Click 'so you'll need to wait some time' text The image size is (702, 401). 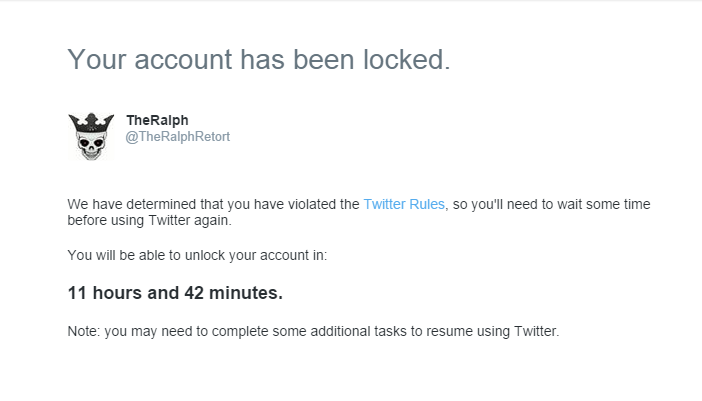(552, 204)
